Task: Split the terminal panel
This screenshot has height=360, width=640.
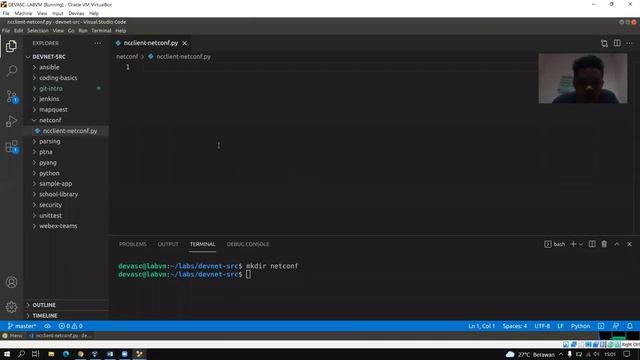Action: pyautogui.click(x=592, y=244)
